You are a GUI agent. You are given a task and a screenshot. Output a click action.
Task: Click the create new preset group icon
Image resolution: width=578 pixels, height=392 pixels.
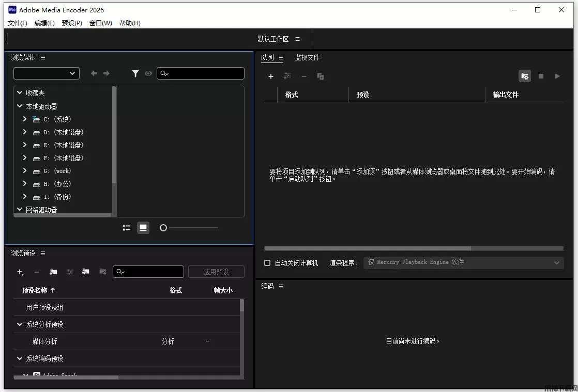tap(53, 272)
